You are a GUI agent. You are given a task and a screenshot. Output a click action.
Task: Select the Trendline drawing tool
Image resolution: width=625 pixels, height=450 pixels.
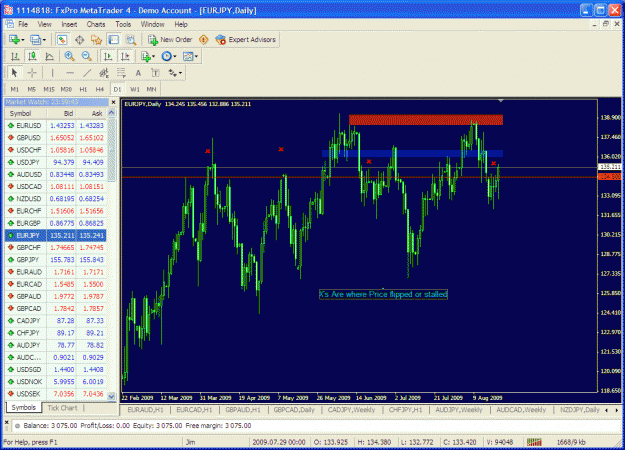(87, 73)
